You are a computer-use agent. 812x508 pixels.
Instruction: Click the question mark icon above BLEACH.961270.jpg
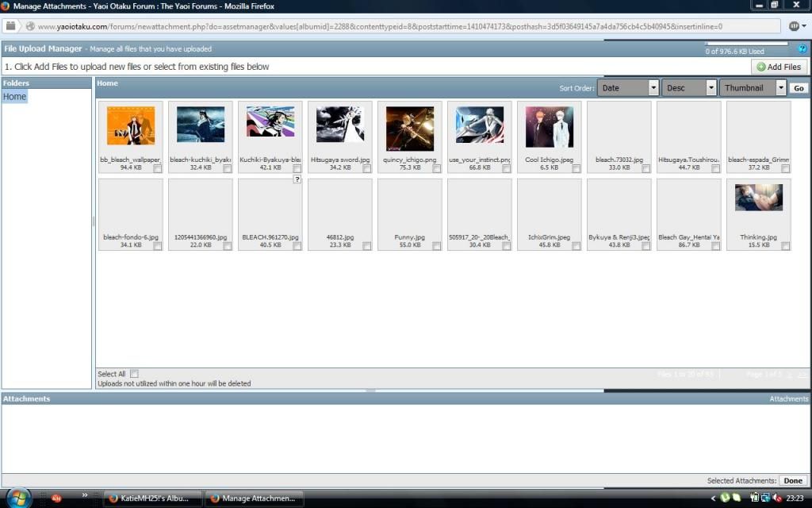(297, 179)
